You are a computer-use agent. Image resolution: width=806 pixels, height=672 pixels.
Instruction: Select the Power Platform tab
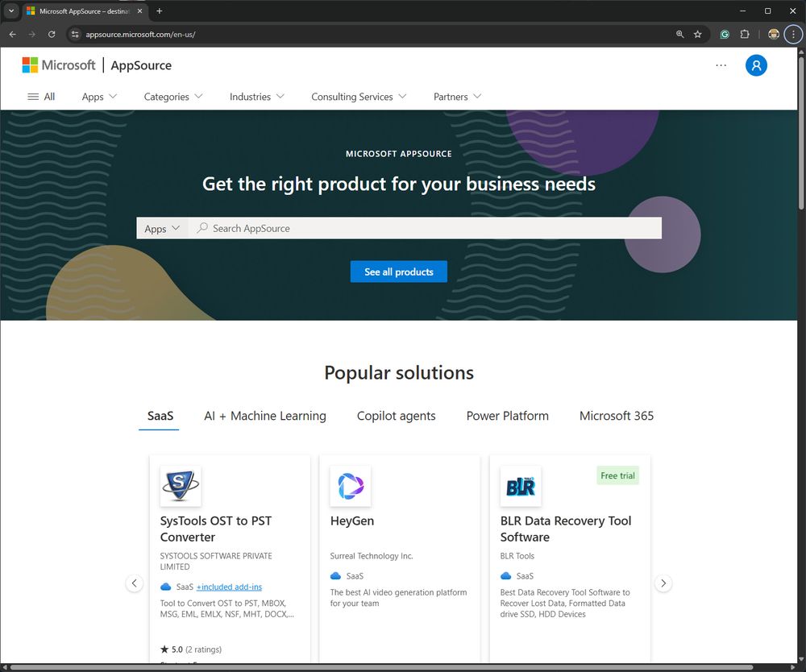(507, 416)
